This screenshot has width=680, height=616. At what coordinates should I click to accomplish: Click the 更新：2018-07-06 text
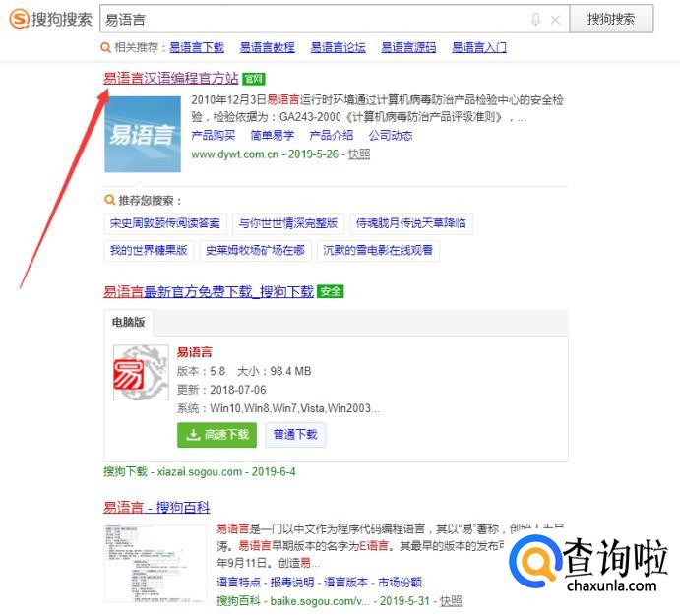pos(221,390)
